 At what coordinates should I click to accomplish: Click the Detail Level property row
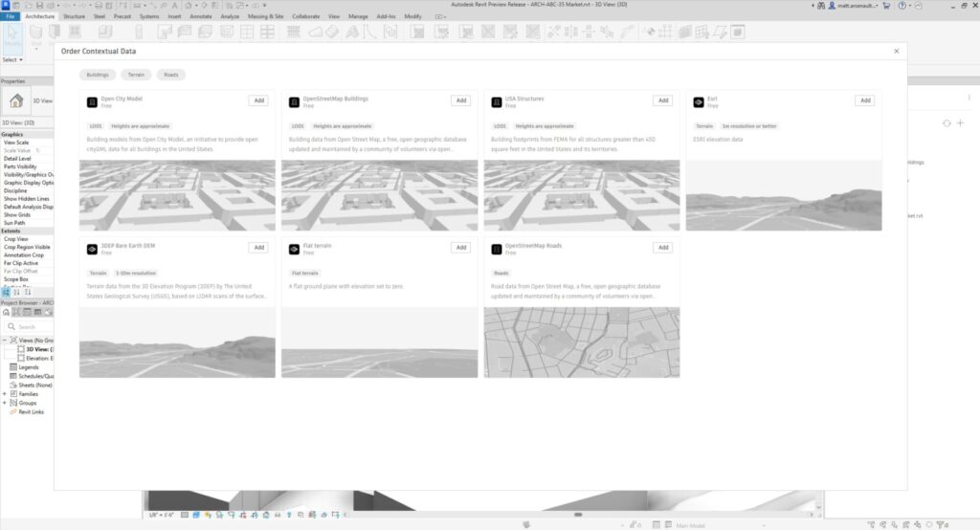(x=28, y=159)
